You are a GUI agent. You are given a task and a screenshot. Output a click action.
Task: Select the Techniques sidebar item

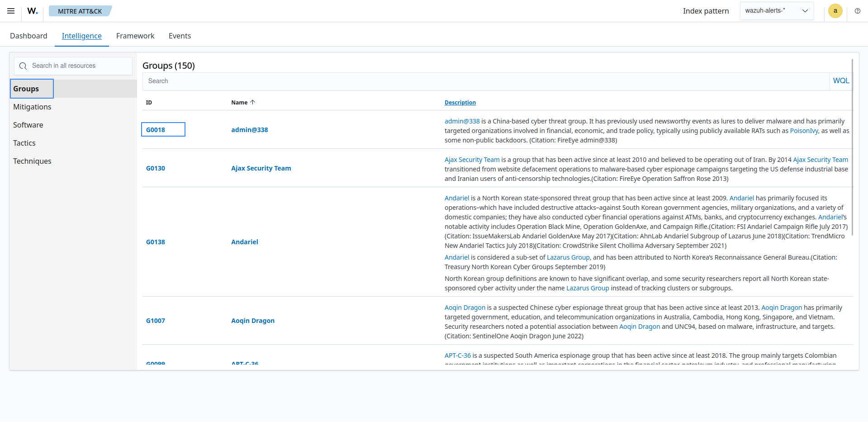(32, 161)
